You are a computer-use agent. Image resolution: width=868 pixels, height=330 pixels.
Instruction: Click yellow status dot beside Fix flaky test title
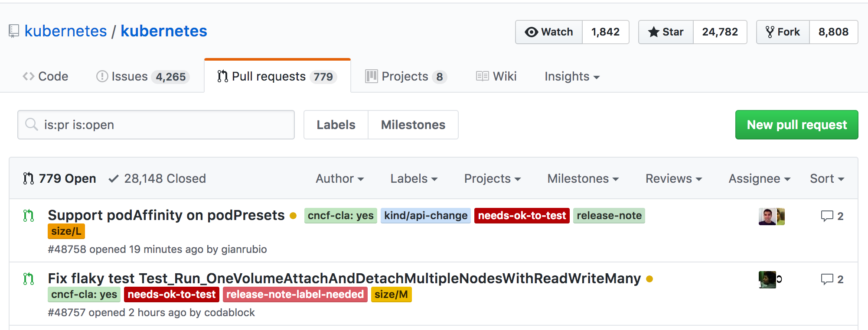point(649,279)
